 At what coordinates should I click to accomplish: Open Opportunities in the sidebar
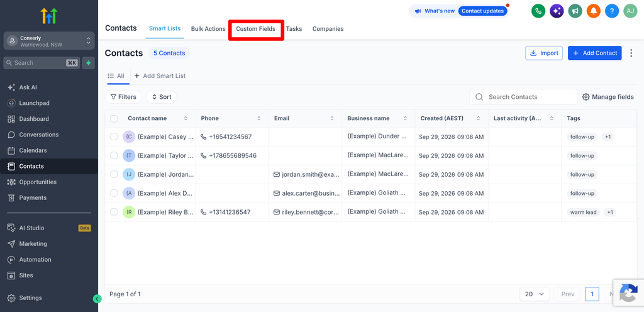click(x=32, y=182)
